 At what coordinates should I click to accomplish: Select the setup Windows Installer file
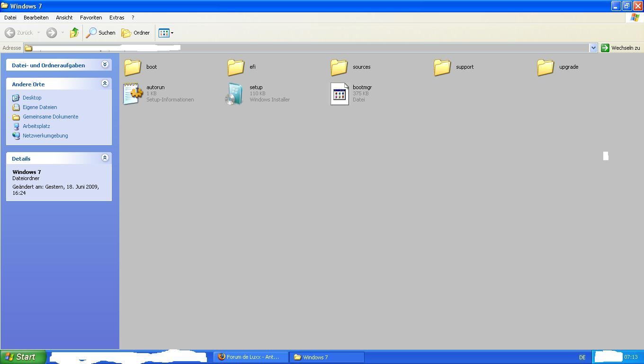click(x=258, y=93)
